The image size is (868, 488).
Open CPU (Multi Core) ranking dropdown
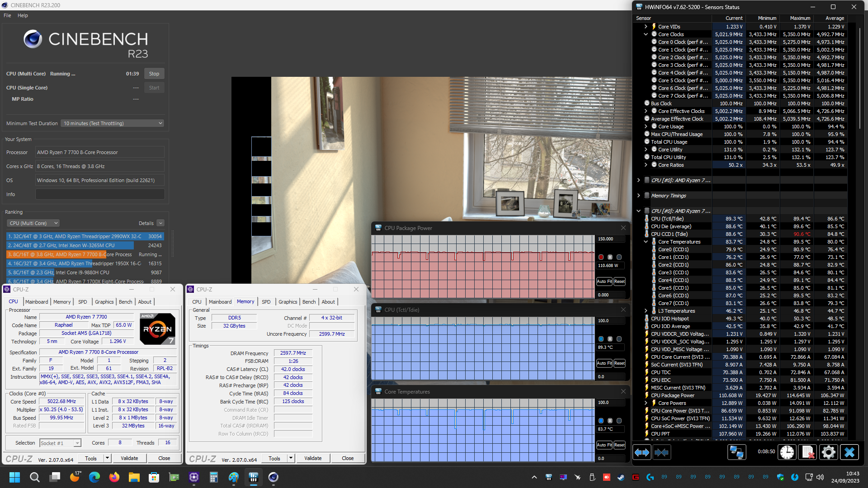[x=33, y=223]
